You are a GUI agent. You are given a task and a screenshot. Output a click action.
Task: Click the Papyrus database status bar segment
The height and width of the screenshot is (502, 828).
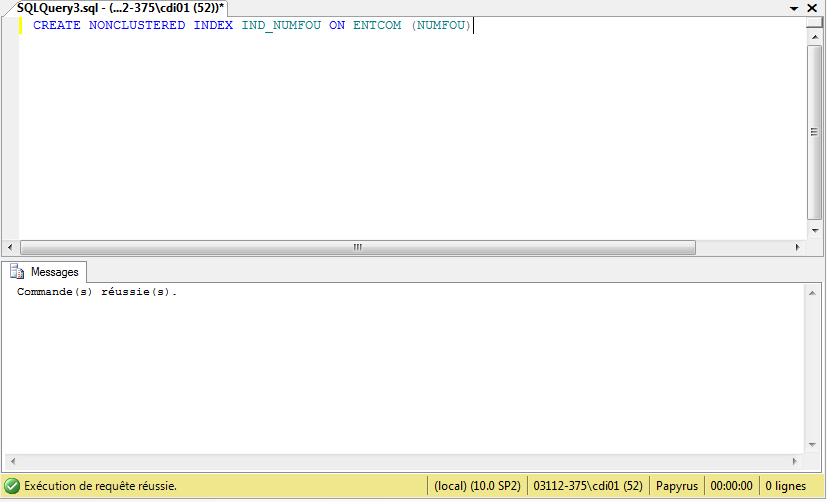point(677,486)
